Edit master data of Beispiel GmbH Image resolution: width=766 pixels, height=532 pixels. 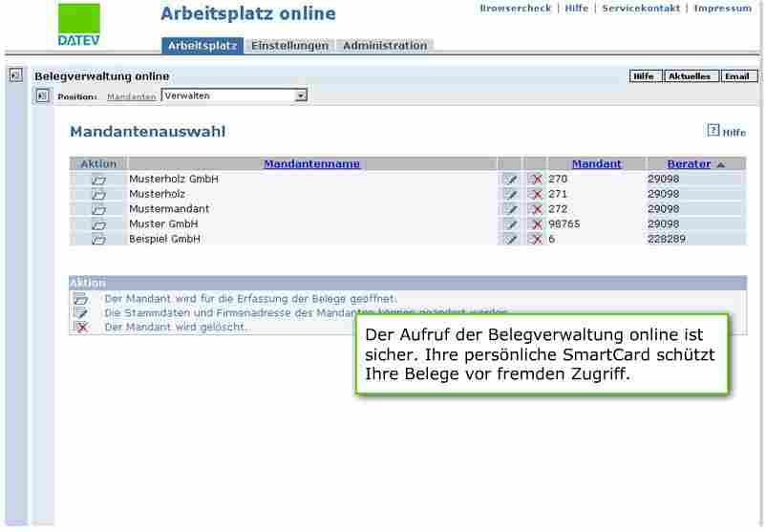point(510,240)
